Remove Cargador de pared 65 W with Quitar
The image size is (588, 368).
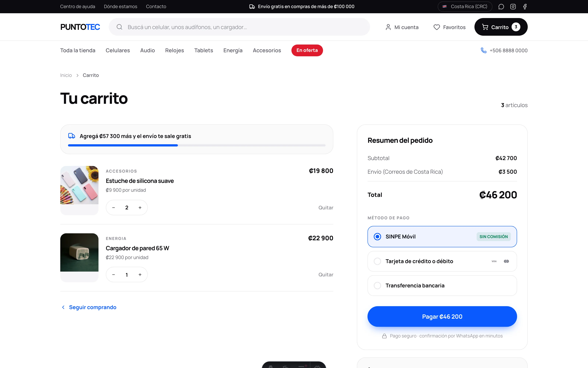click(x=326, y=275)
